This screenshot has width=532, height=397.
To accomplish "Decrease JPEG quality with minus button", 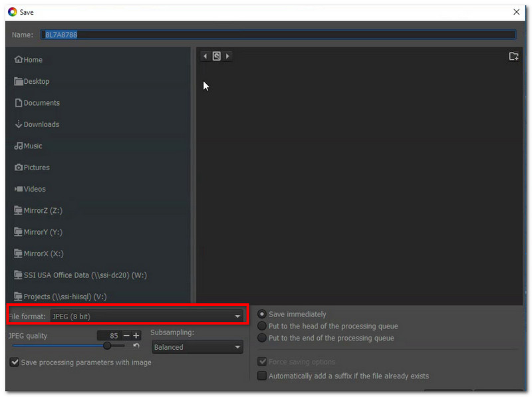I will [x=126, y=336].
